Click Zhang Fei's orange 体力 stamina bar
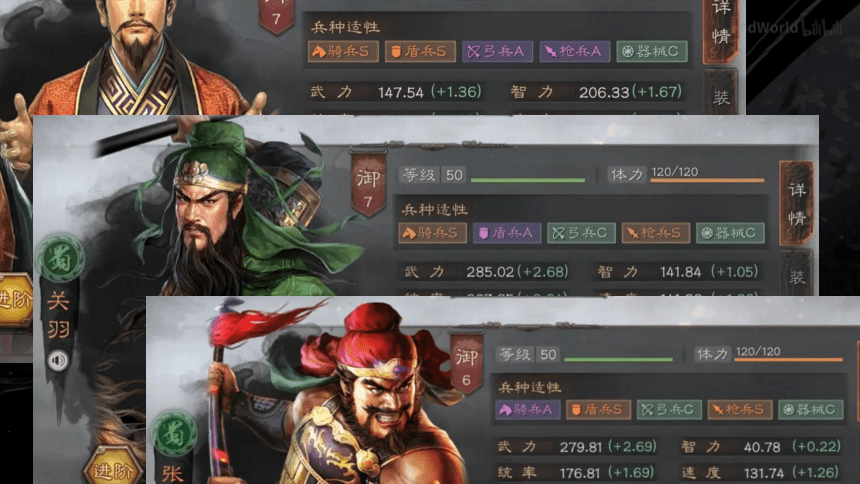The height and width of the screenshot is (484, 860). (788, 360)
